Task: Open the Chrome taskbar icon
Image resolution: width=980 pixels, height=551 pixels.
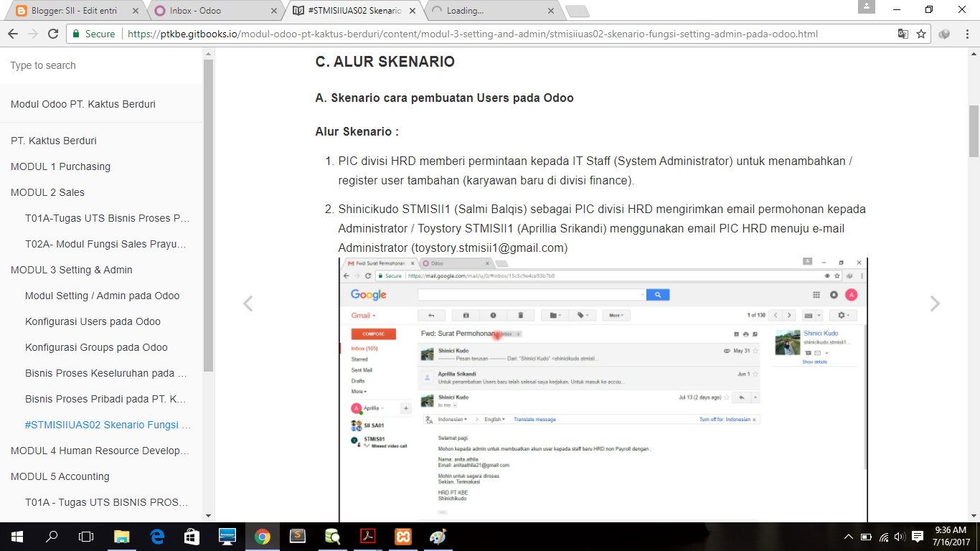Action: pyautogui.click(x=262, y=536)
